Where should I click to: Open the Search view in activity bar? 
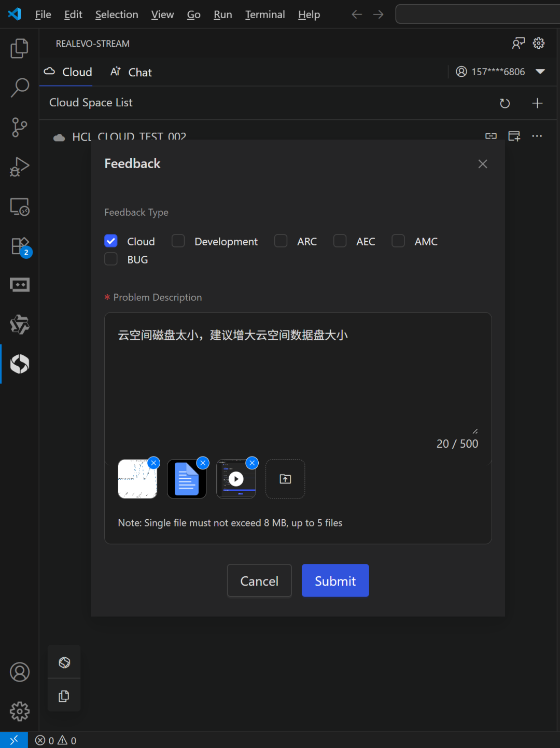[20, 88]
